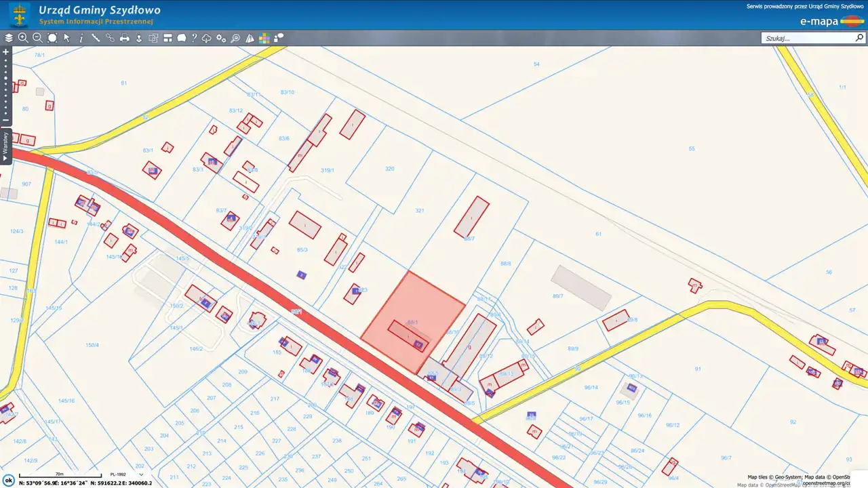Click the plus button on zoom slider
Viewport: 868px width, 488px height.
6,52
